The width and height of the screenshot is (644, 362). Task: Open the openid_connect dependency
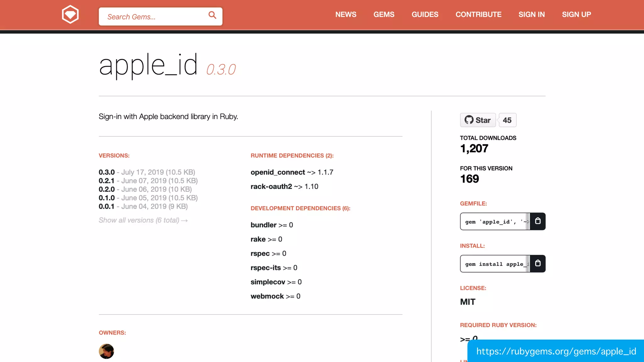278,172
